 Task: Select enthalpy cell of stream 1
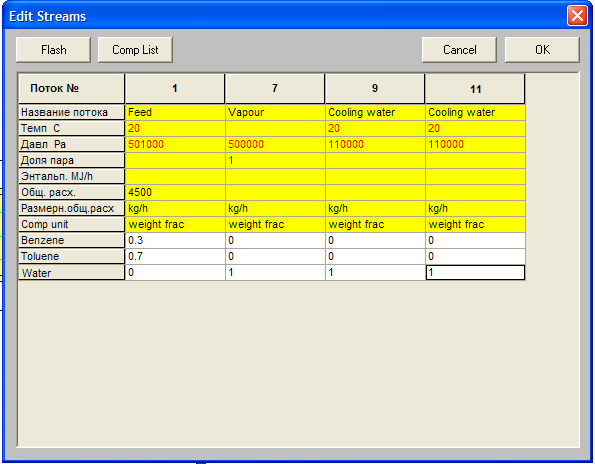(x=175, y=176)
